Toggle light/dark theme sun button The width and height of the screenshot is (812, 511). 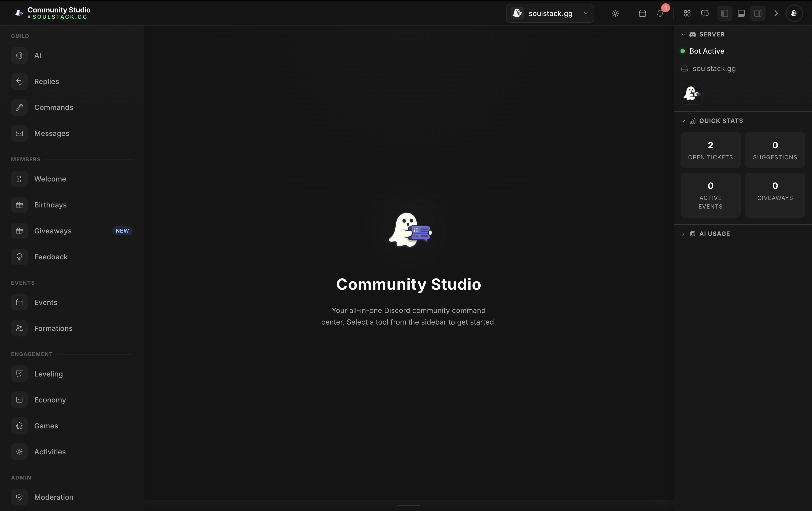[615, 14]
